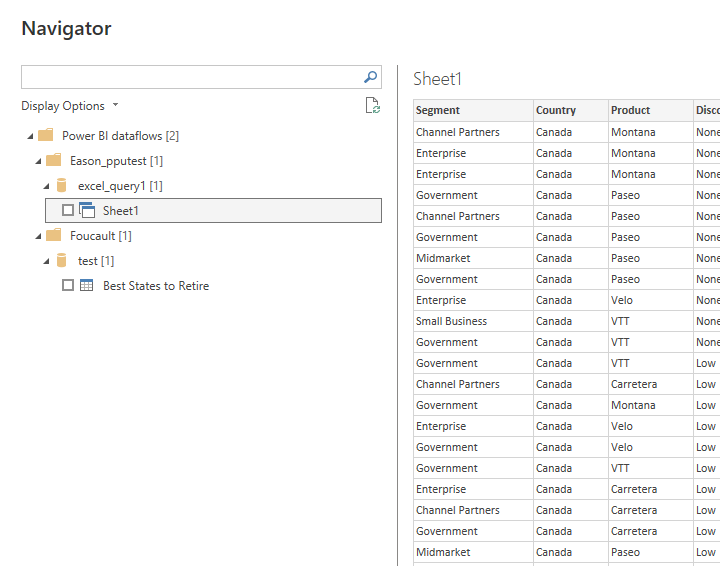Select the excel_query1 [1] label
720x566 pixels.
(120, 186)
